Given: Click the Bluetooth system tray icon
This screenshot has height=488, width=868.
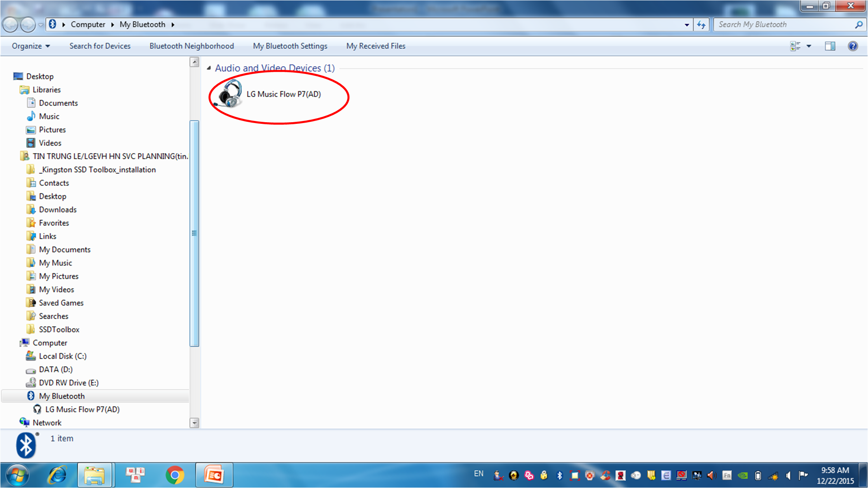Looking at the screenshot, I should [x=559, y=475].
